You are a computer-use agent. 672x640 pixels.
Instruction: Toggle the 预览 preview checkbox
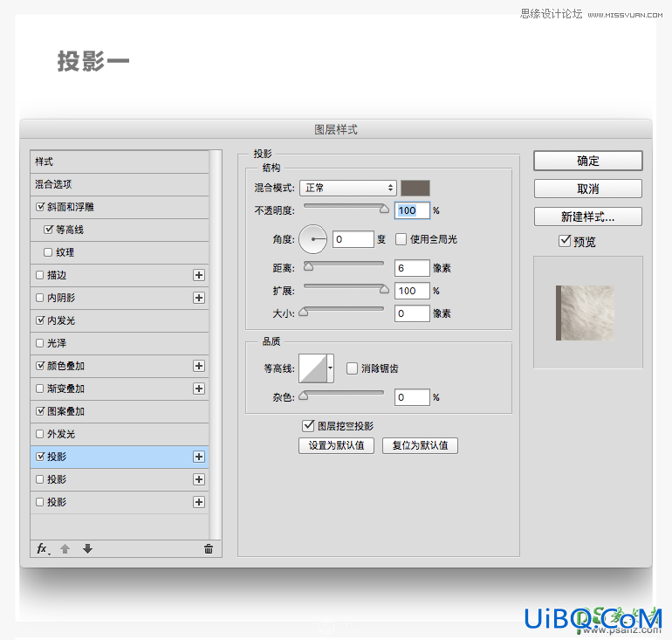click(565, 241)
